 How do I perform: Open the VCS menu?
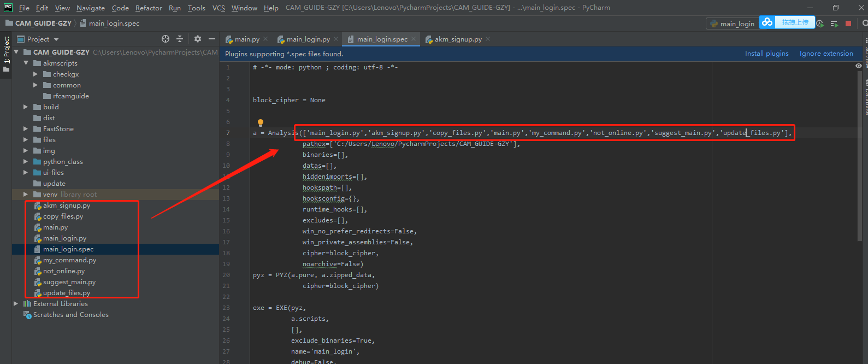[x=219, y=8]
